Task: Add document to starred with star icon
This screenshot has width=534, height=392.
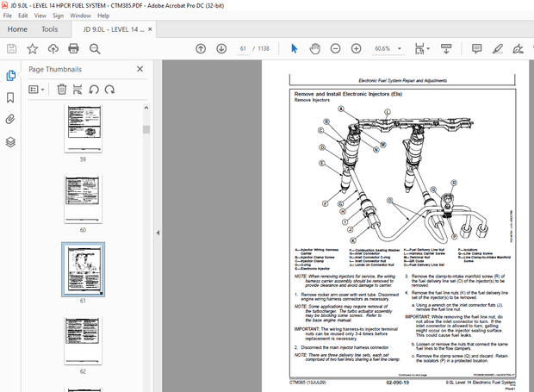Action: tap(33, 49)
